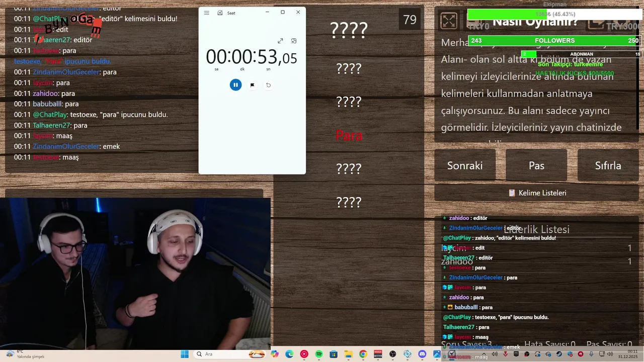The height and width of the screenshot is (362, 644).
Task: Open Spotify from the taskbar
Action: [x=319, y=354]
